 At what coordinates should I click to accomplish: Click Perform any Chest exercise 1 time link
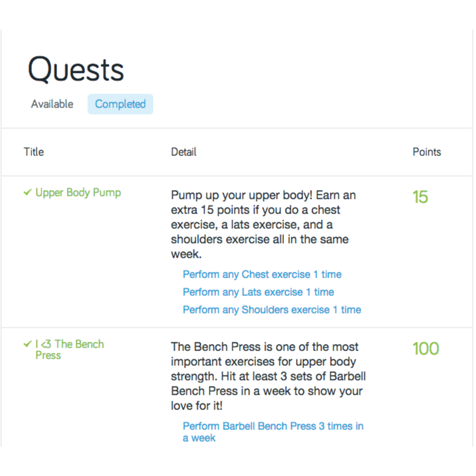pos(262,274)
